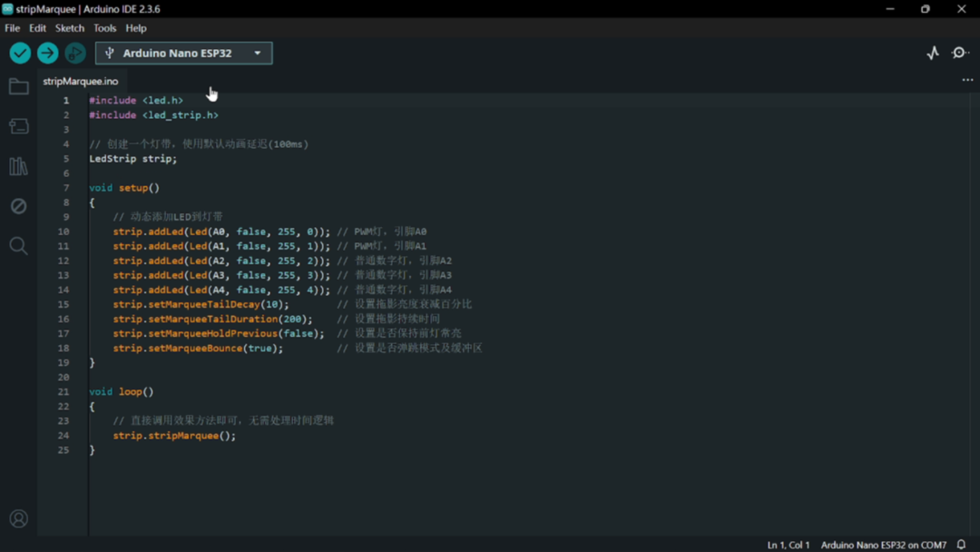The image size is (980, 552).
Task: Click the Ln 1, Col 1 cursor position indicator
Action: (x=788, y=545)
